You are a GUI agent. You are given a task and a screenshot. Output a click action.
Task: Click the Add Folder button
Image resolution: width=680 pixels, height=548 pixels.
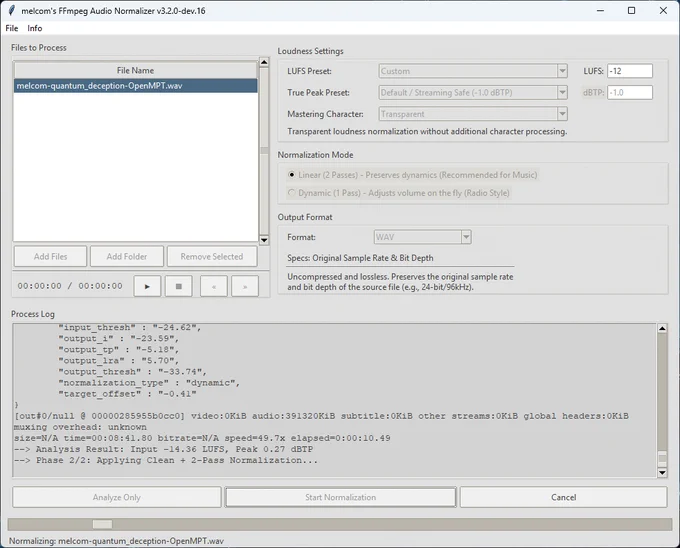pyautogui.click(x=127, y=257)
